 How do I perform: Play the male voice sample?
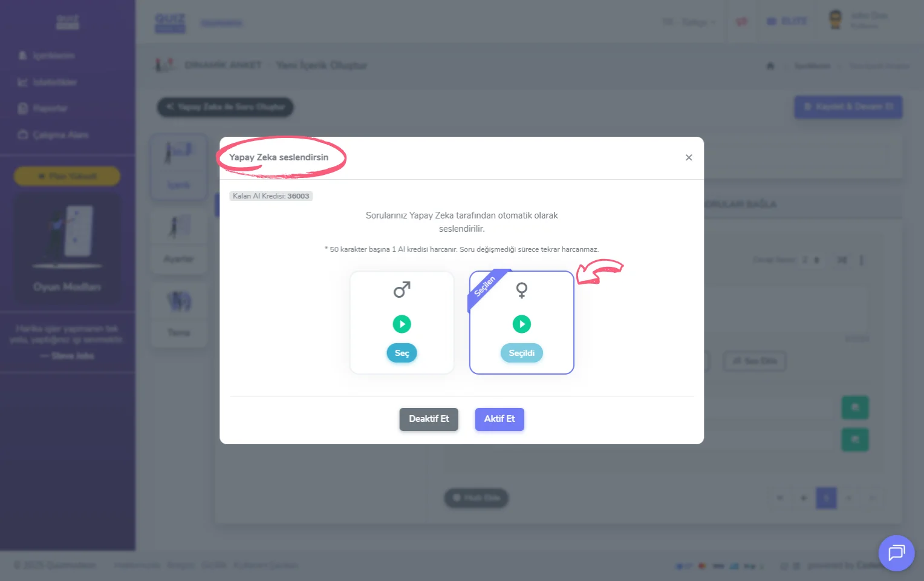coord(402,324)
